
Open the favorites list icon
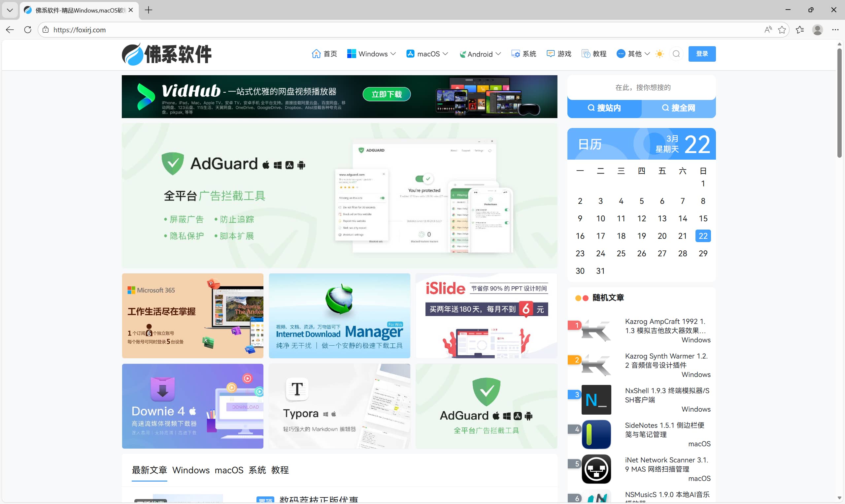(800, 30)
